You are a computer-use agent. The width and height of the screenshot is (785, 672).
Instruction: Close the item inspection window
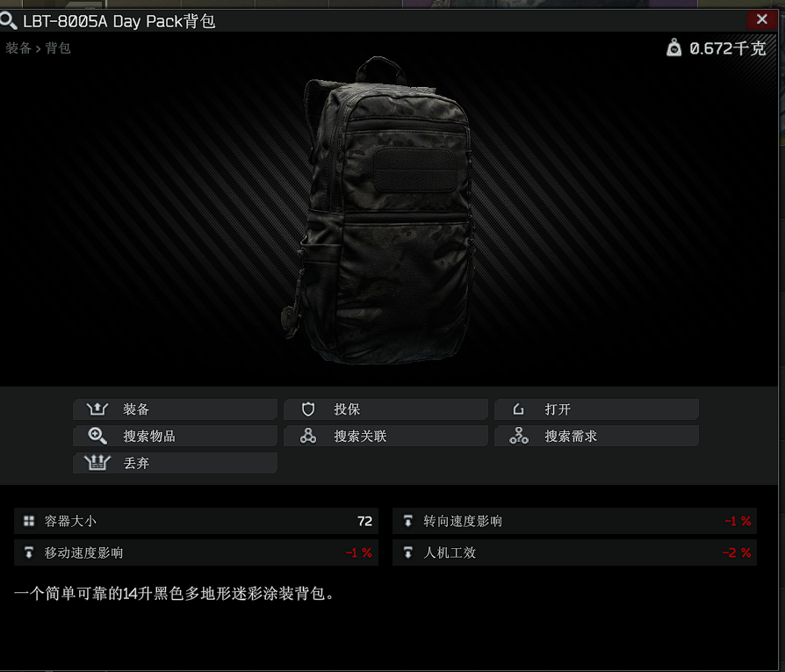click(762, 19)
